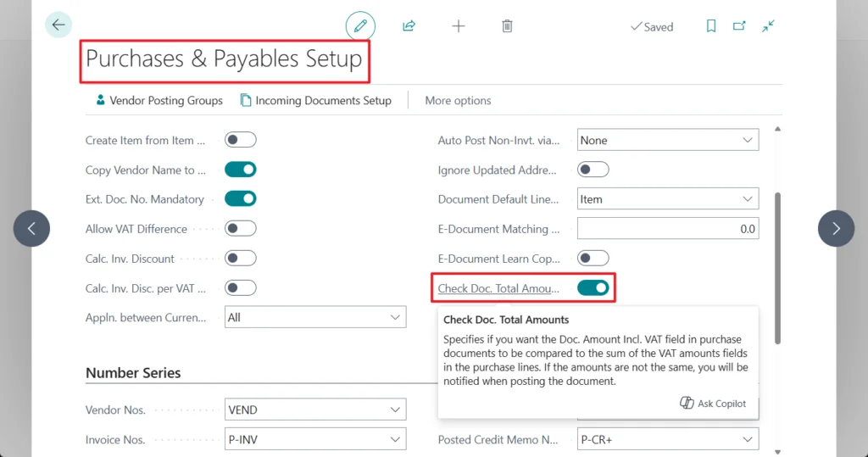Click Ask Copilot in the tooltip
Image resolution: width=868 pixels, height=457 pixels.
pyautogui.click(x=713, y=404)
